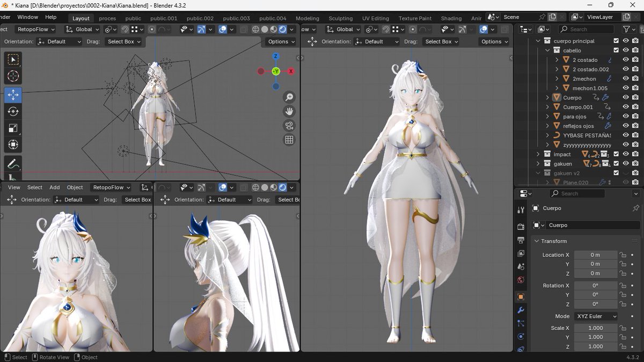Click the Scale X value field

(x=595, y=328)
